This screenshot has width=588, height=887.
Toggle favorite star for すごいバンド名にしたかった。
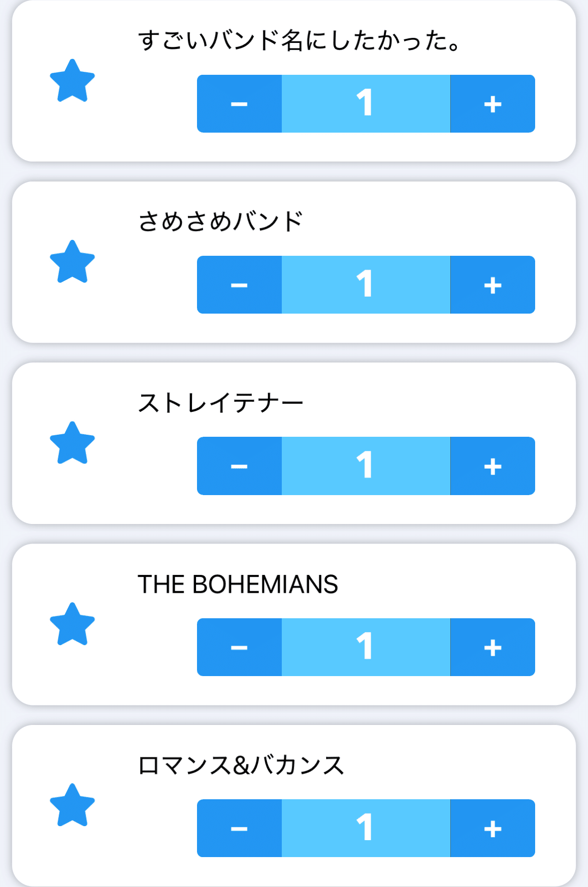[72, 81]
